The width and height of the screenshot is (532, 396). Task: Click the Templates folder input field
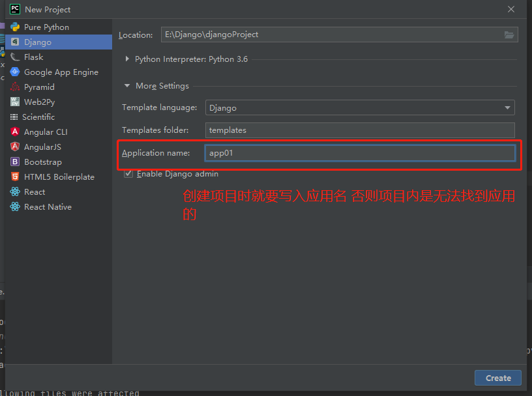(360, 130)
